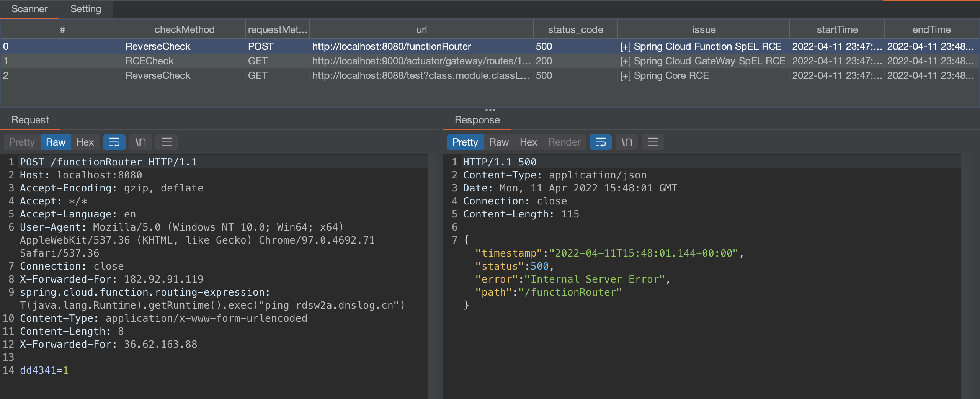Select row with Spring Cloud Function SpEL RCE

tap(490, 46)
